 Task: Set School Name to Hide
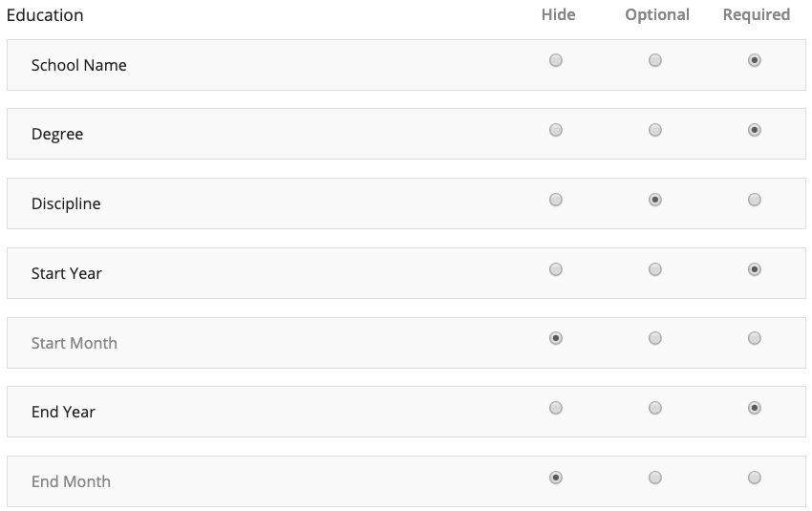point(556,60)
